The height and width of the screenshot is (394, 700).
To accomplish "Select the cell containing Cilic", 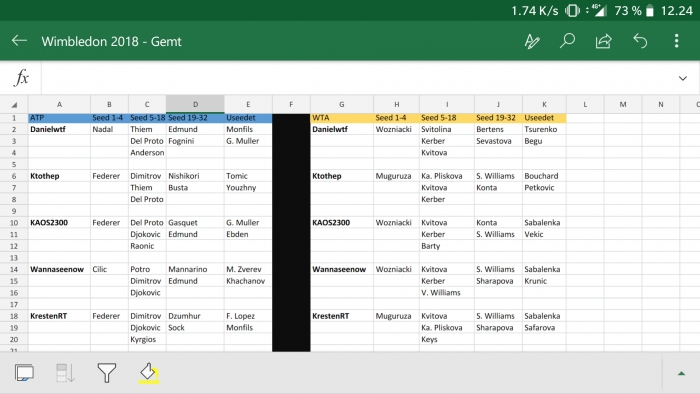I will pos(109,269).
